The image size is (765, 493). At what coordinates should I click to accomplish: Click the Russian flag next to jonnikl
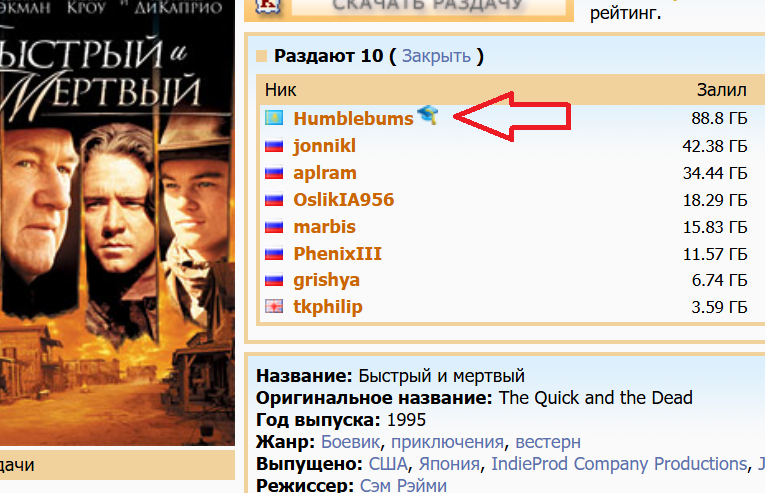click(274, 146)
